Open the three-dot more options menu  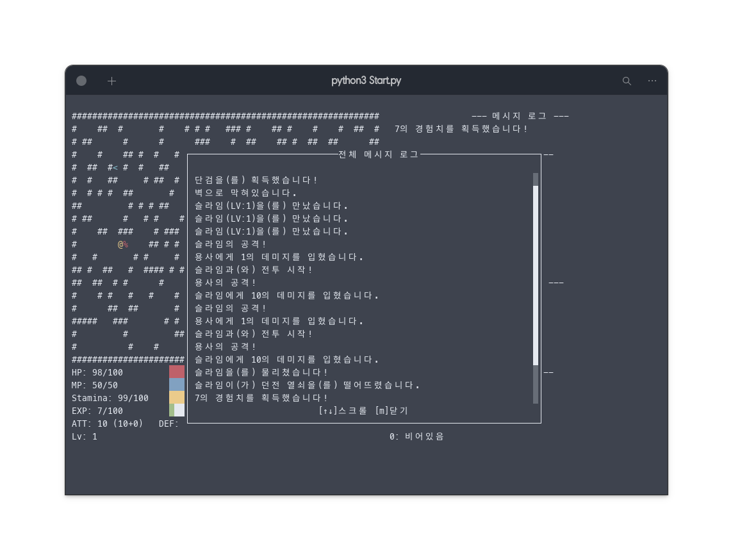tap(652, 81)
